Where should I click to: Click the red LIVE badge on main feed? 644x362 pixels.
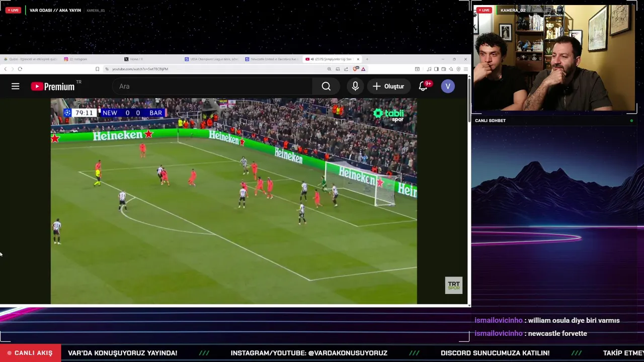click(x=13, y=10)
